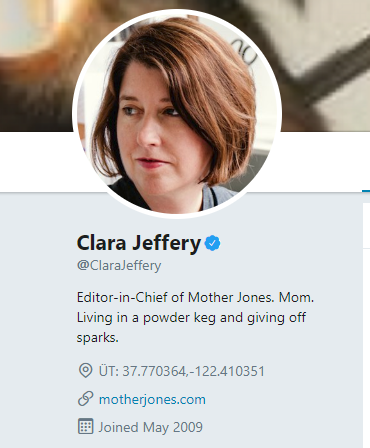Click the blue verified badge
The width and height of the screenshot is (370, 448).
[212, 243]
